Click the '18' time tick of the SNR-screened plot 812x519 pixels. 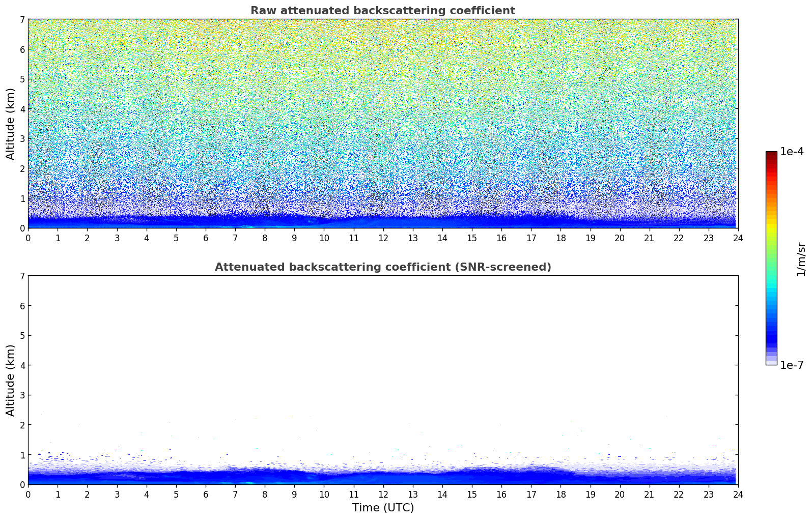pyautogui.click(x=561, y=494)
